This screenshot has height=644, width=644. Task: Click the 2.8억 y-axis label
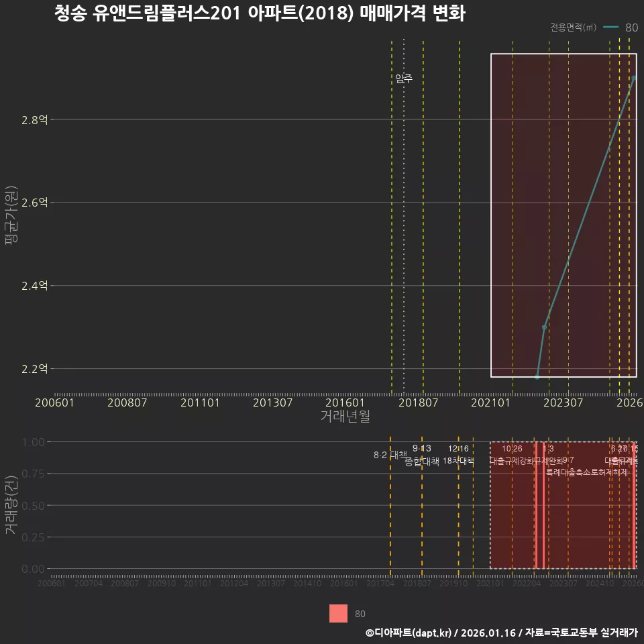[34, 120]
